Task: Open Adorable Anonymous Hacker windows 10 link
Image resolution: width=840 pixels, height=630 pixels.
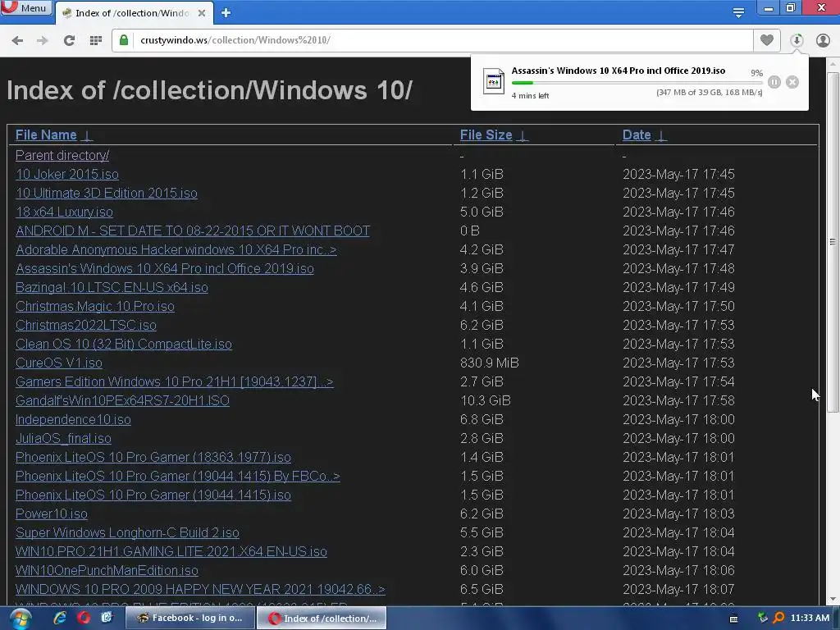Action: click(176, 249)
